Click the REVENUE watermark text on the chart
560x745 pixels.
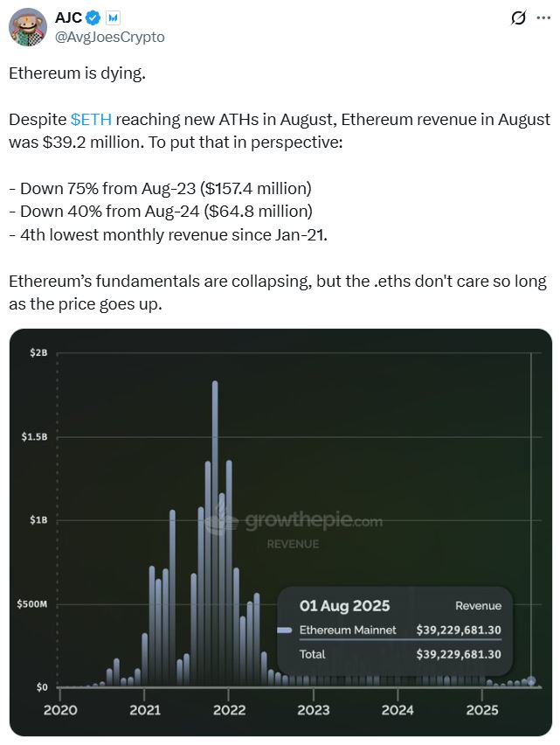[293, 544]
